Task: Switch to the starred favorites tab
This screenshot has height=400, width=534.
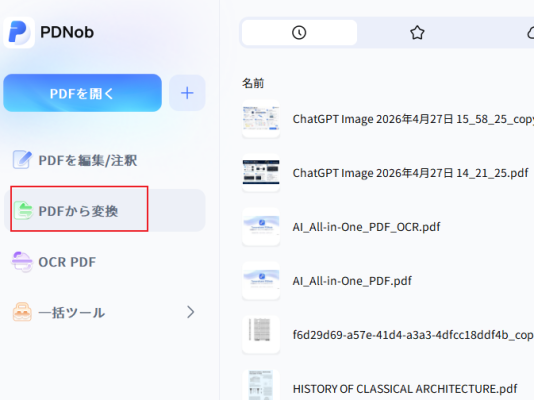Action: tap(417, 33)
